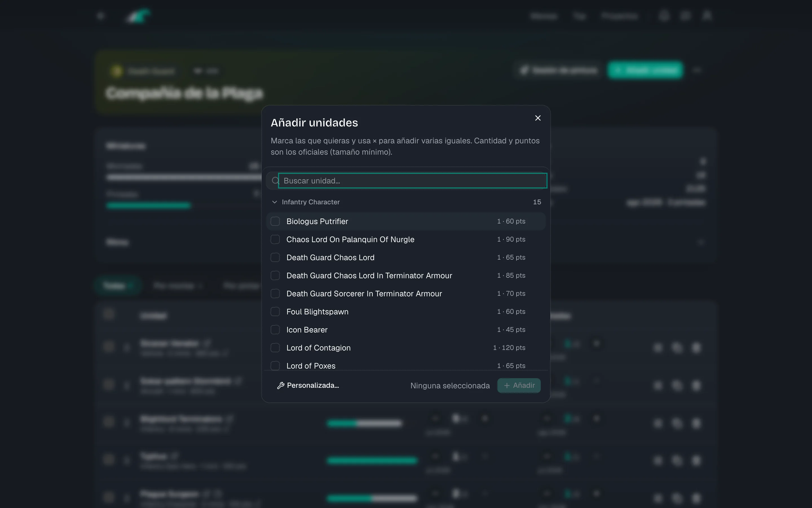Close the Añadir unidades dialog
The height and width of the screenshot is (508, 812).
(538, 118)
